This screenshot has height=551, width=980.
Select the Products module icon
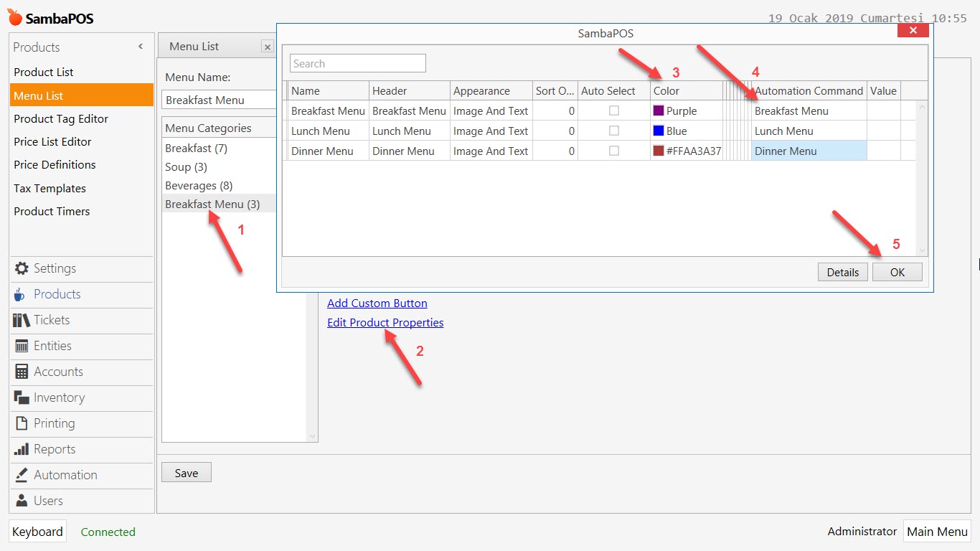click(x=55, y=294)
